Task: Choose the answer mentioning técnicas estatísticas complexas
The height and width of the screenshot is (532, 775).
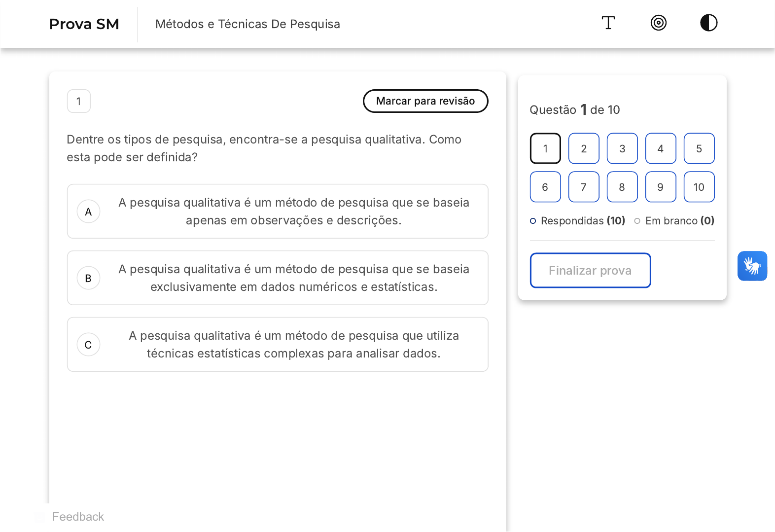Action: 293,345
